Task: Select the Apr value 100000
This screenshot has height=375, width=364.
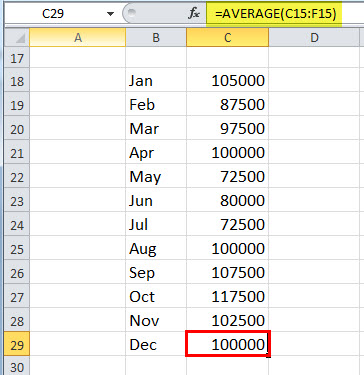Action: [x=227, y=152]
